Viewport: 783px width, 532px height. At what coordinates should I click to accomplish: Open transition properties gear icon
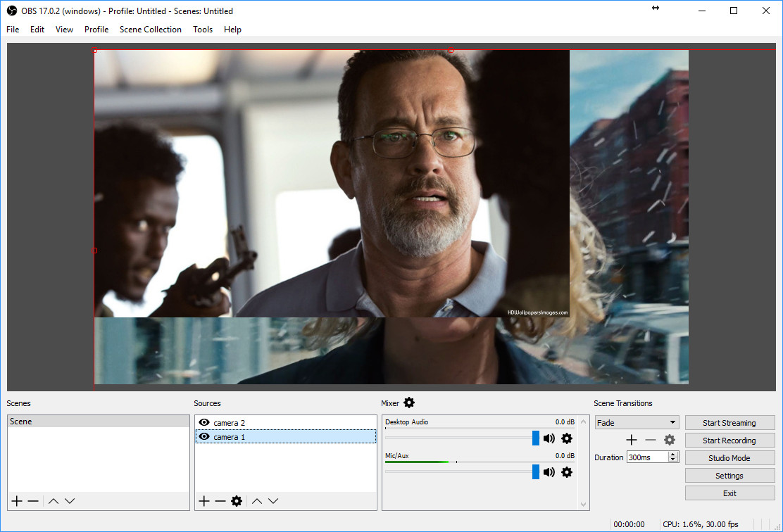point(670,440)
